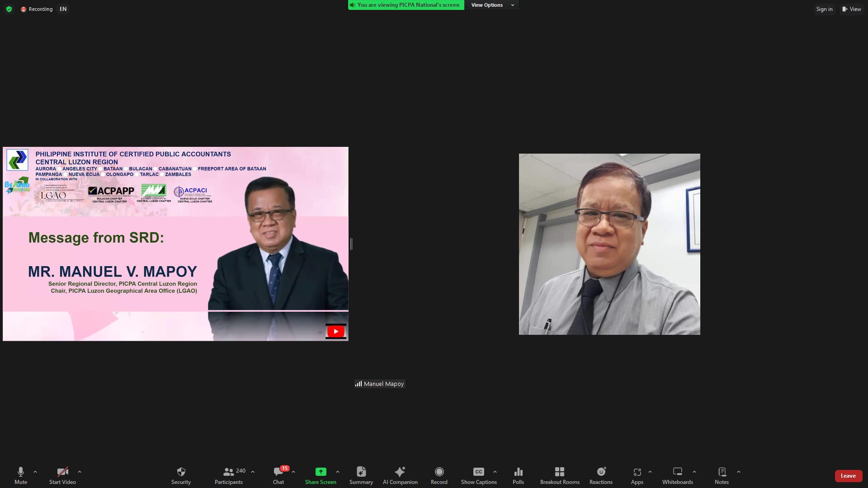This screenshot has width=868, height=488.
Task: Click the YouTube play icon on the slide
Action: point(335,332)
